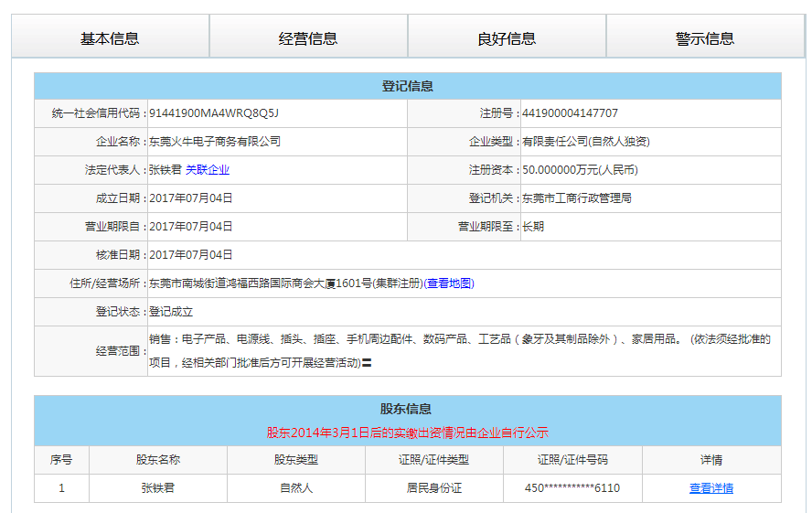The height and width of the screenshot is (513, 812).
Task: Click the 登记信息 section header
Action: tap(408, 86)
